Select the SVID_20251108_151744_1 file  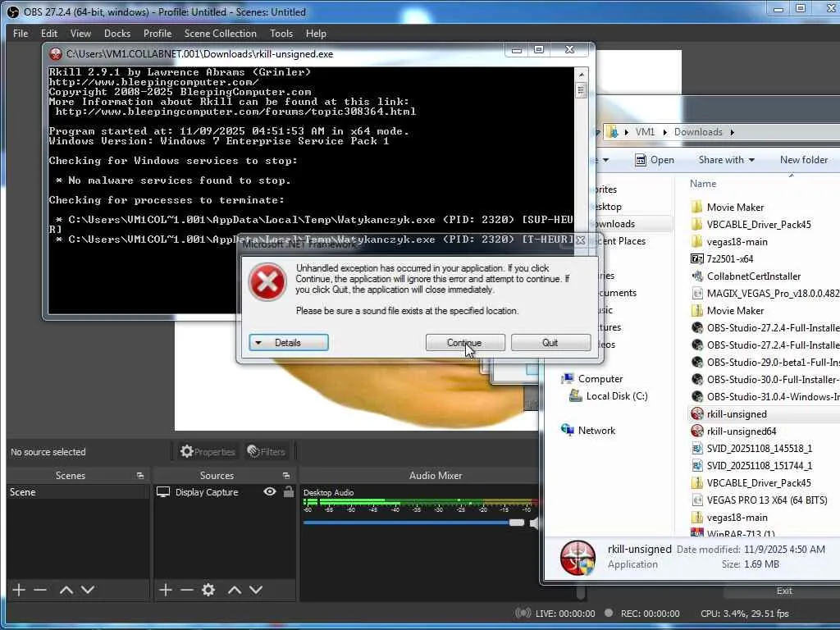(759, 466)
